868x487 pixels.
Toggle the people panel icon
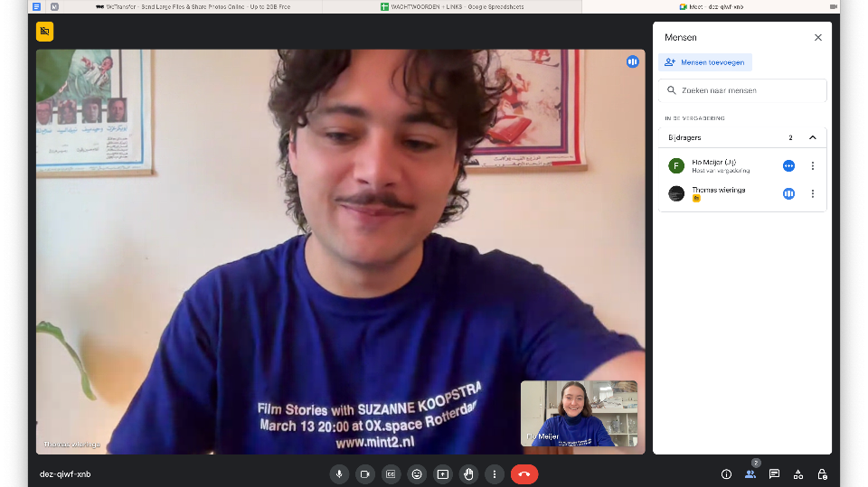tap(750, 474)
